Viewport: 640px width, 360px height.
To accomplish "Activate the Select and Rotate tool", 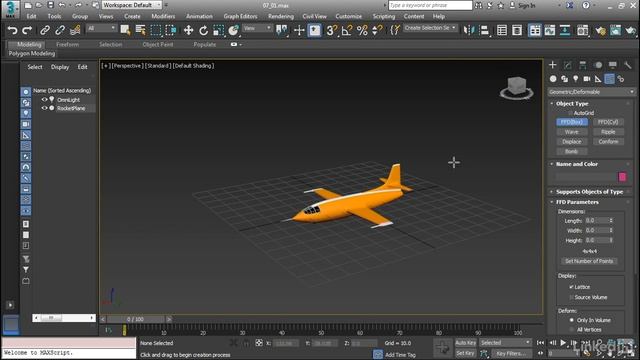I will point(203,30).
